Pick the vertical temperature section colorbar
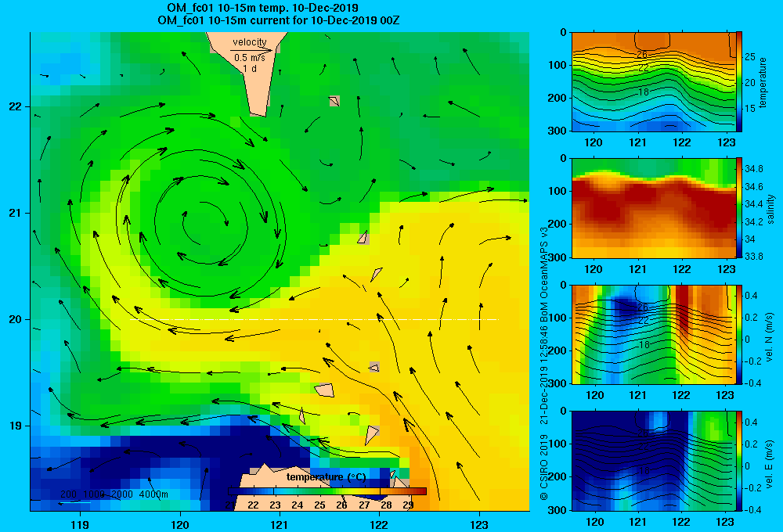This screenshot has height=532, width=783. coord(739,82)
